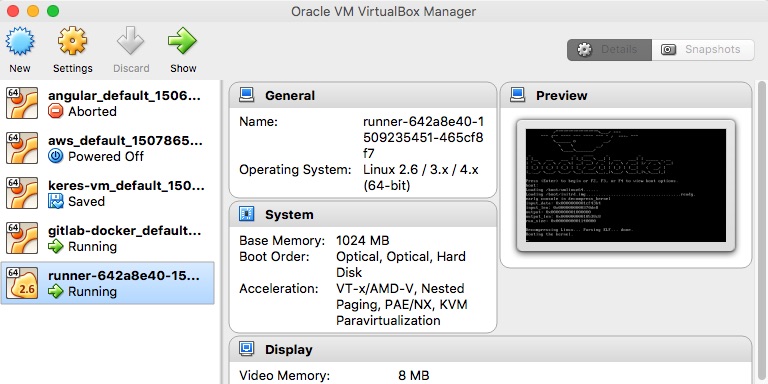Viewport: 768px width, 384px height.
Task: Select the angular_default VM entry
Action: tap(107, 103)
